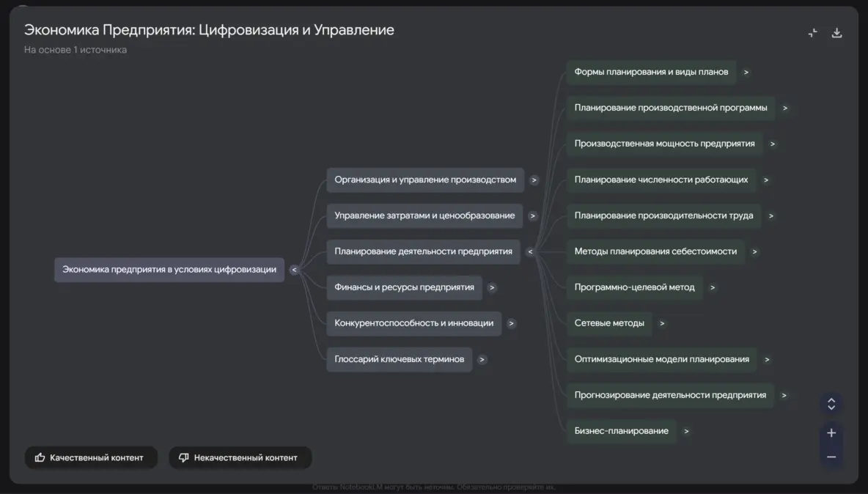Select the Программно-целевой метод node
This screenshot has width=868, height=494.
[x=634, y=287]
